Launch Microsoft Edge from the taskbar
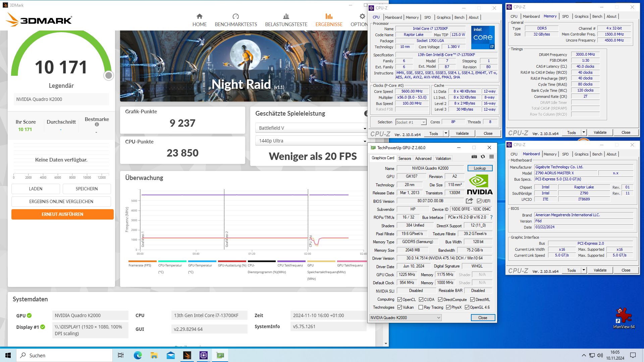Viewport: 644px width, 362px height. 138,355
